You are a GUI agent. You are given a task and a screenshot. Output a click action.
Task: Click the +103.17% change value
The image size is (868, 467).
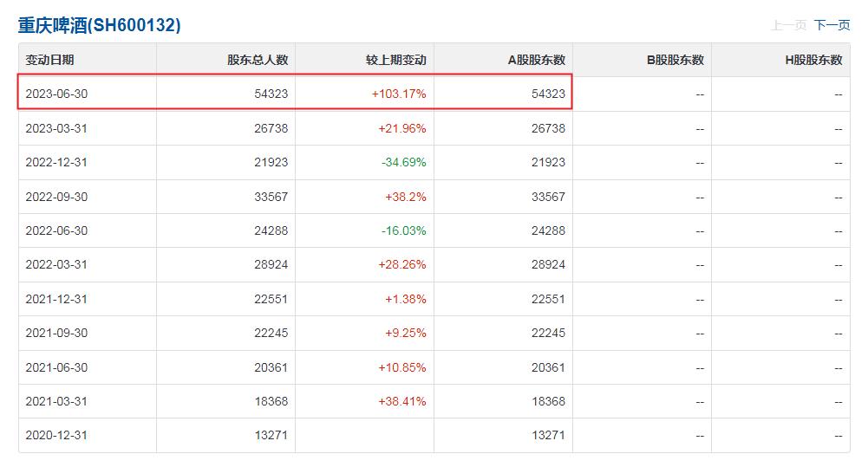pyautogui.click(x=399, y=94)
